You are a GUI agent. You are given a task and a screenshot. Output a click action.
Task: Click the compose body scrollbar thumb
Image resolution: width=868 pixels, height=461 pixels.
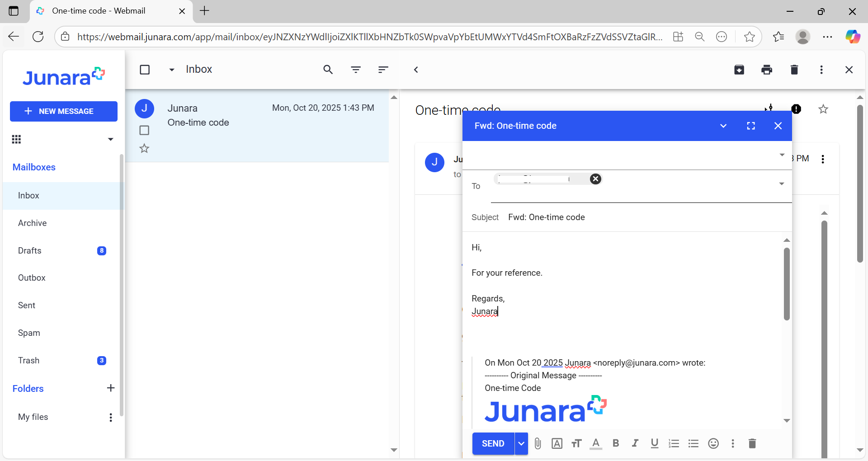pos(787,284)
